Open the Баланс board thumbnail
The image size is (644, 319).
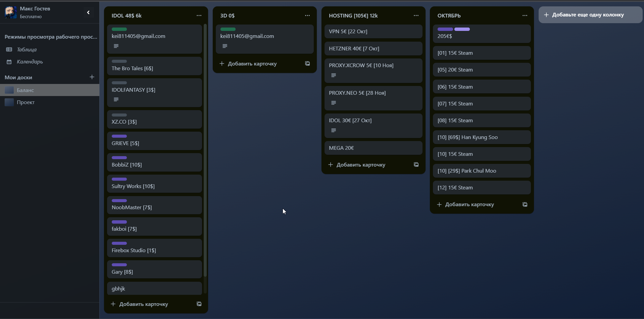click(9, 90)
